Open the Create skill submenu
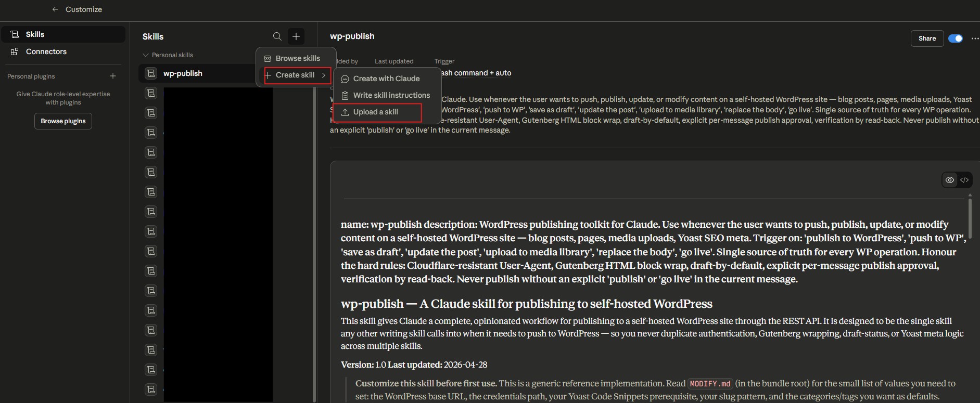The image size is (980, 403). [x=297, y=75]
